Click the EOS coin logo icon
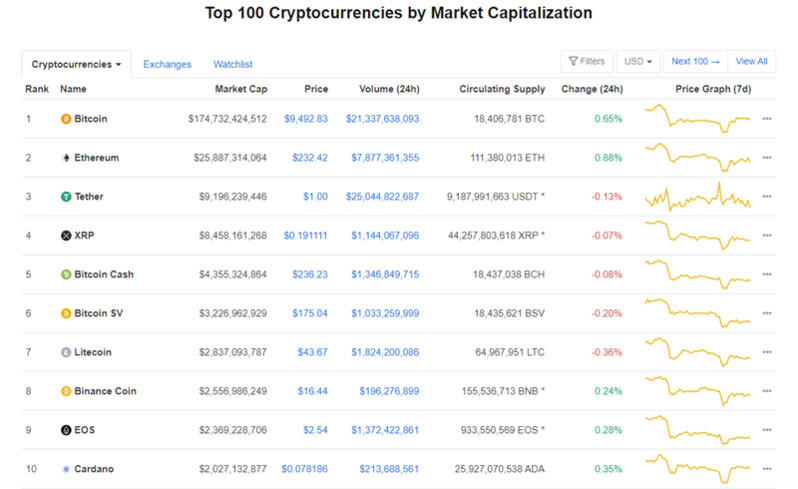The height and width of the screenshot is (489, 798). coord(66,430)
